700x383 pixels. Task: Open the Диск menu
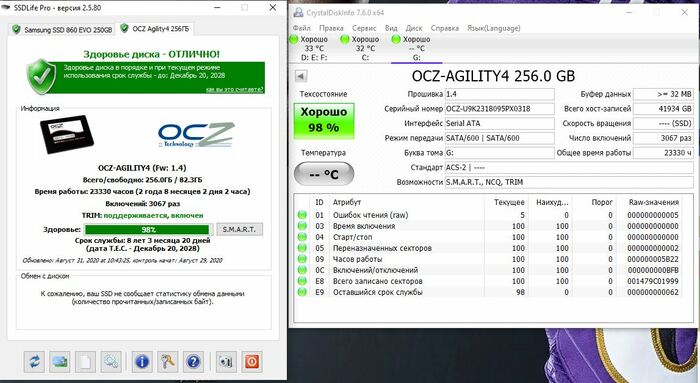tap(414, 28)
